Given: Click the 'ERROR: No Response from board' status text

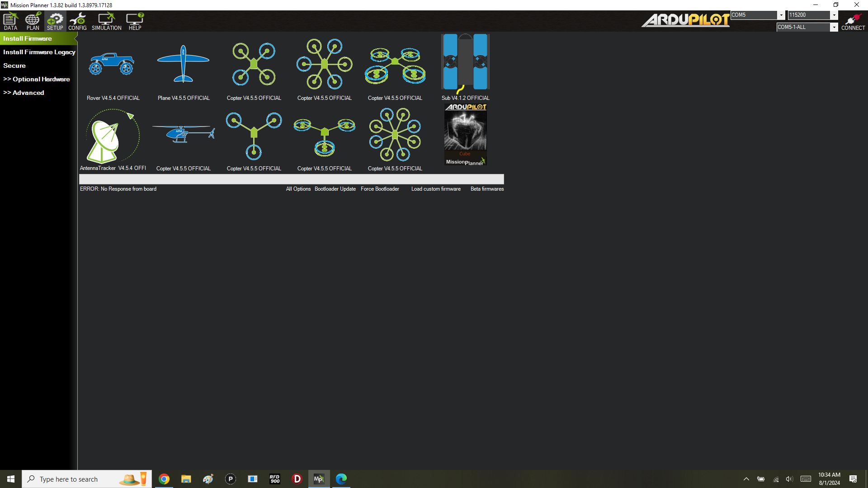Looking at the screenshot, I should pos(118,189).
